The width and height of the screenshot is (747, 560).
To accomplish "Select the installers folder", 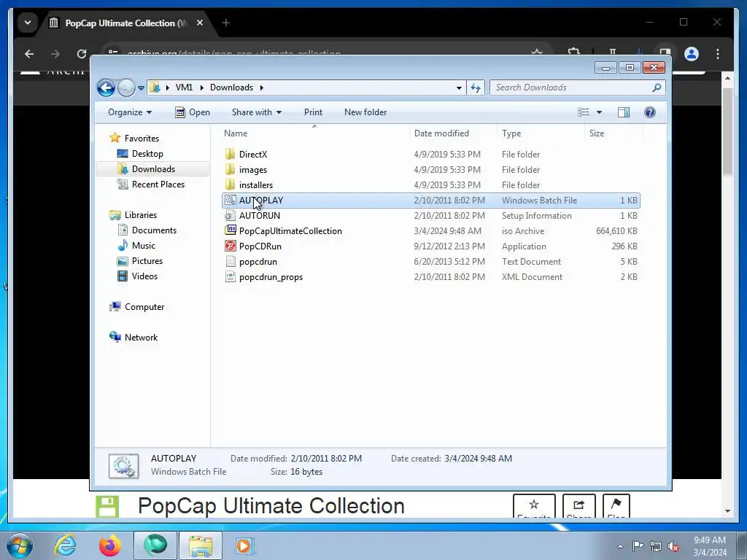I will [430, 184].
